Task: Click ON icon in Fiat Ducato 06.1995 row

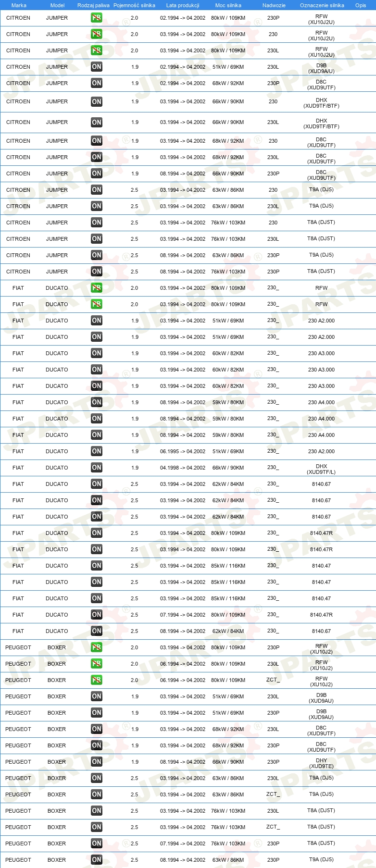Action: coord(96,451)
